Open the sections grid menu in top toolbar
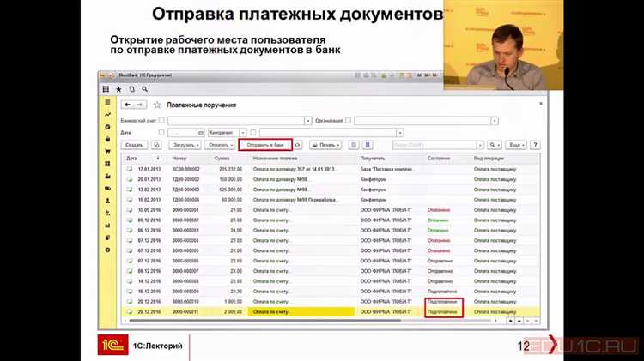This screenshot has height=361, width=644. [x=106, y=89]
